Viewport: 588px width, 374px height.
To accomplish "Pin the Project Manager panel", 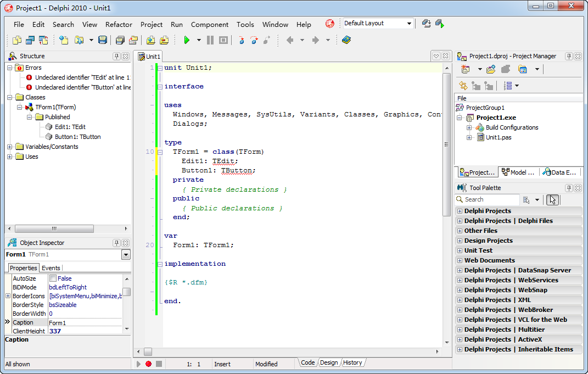I will [569, 56].
